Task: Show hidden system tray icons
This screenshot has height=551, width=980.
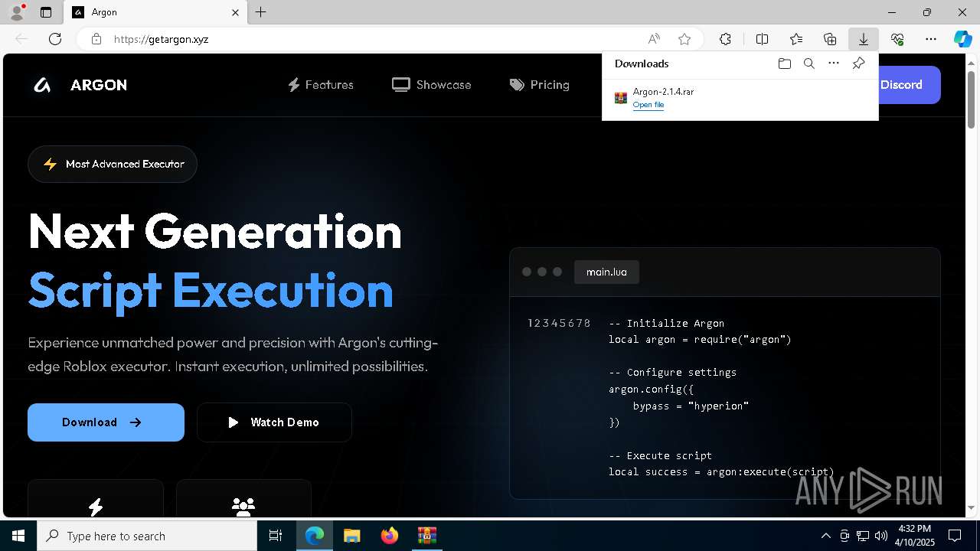Action: pyautogui.click(x=826, y=536)
